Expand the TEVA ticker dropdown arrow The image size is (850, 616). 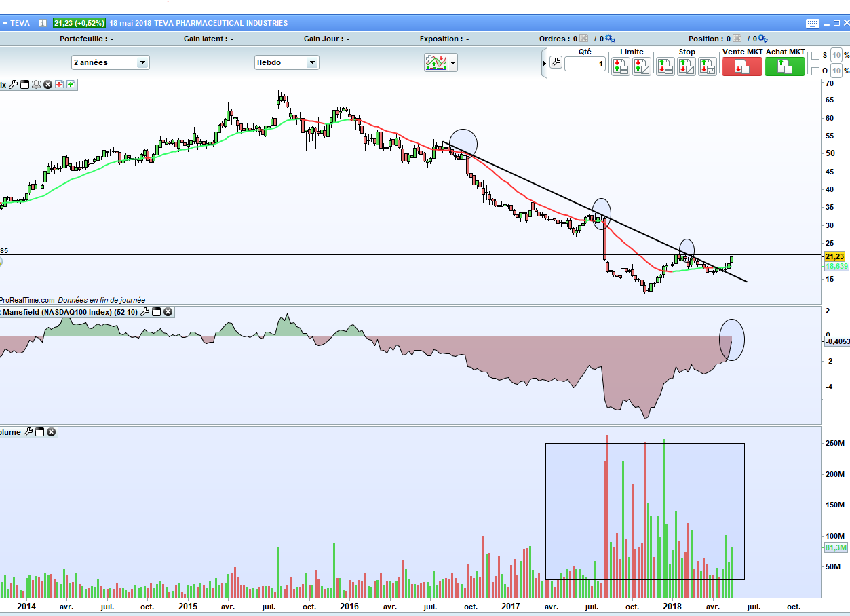pos(4,23)
